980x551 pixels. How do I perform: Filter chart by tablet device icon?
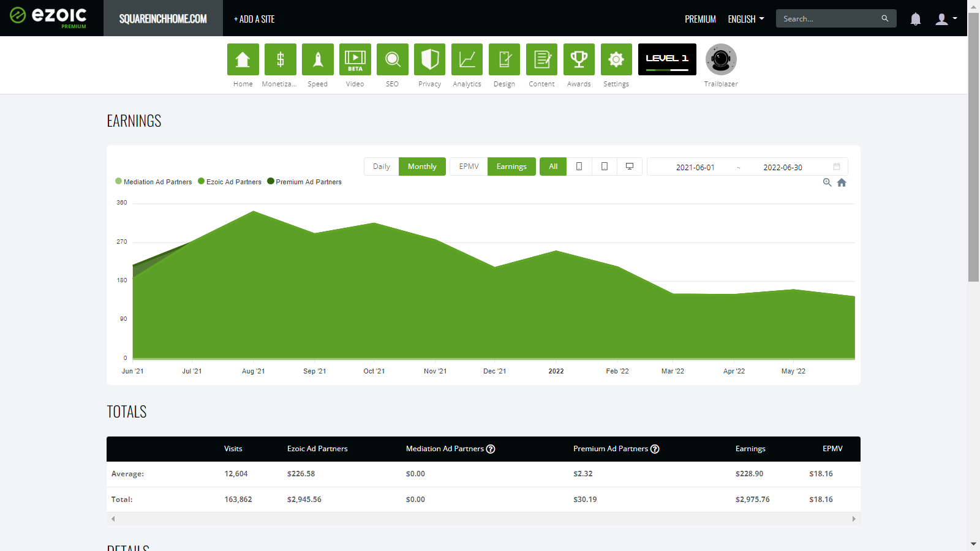tap(605, 167)
